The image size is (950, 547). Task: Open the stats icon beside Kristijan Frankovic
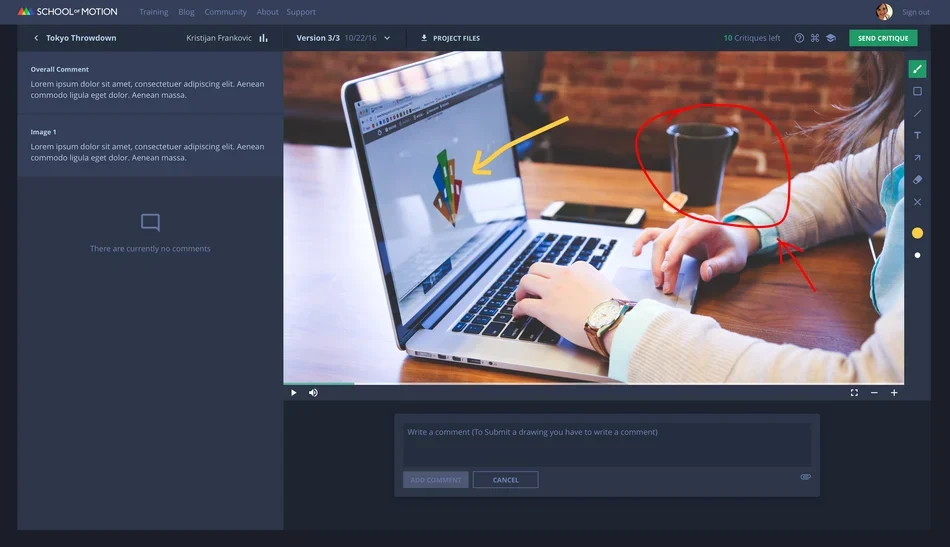pyautogui.click(x=264, y=38)
